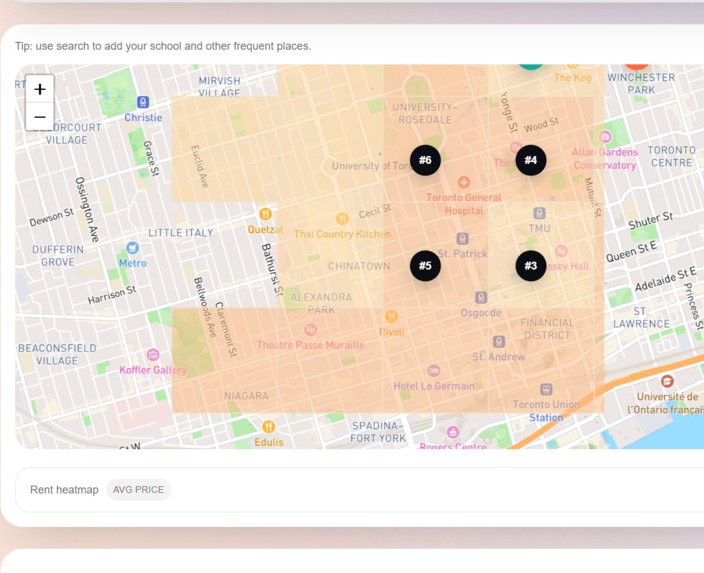Open the Edulis restaurant icon
Image resolution: width=704 pixels, height=573 pixels.
click(x=268, y=427)
